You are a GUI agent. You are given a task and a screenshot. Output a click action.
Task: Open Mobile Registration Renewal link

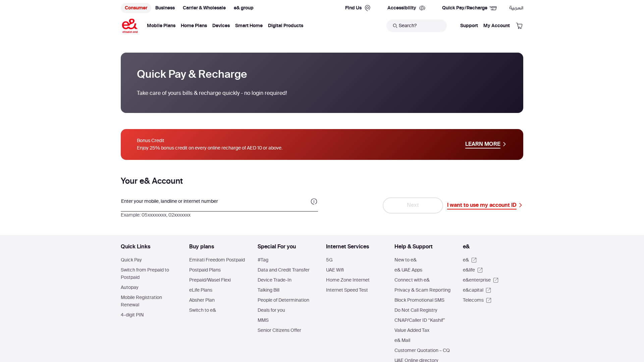pyautogui.click(x=141, y=301)
